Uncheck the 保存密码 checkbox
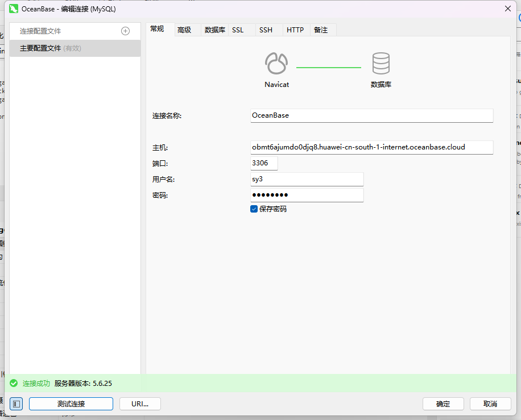The image size is (521, 420). [254, 209]
